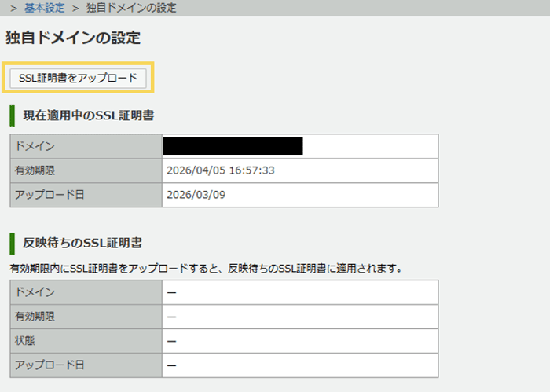Click the SSL証明書をアップロード button
Viewport: 550px width, 392px height.
(x=77, y=77)
